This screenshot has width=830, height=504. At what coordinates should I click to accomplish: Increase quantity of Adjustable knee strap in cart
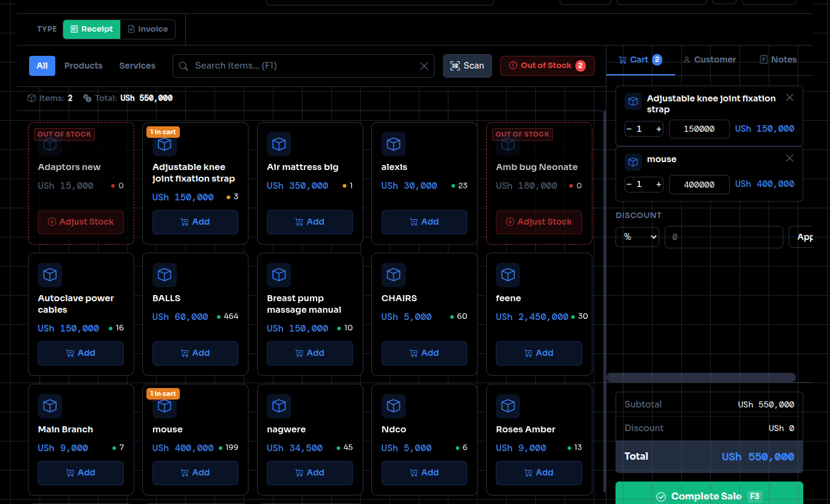658,129
